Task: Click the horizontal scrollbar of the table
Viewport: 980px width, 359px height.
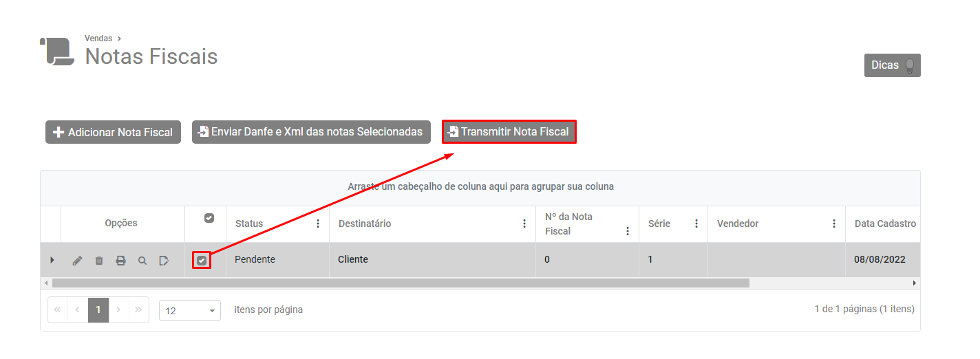Action: coord(399,283)
